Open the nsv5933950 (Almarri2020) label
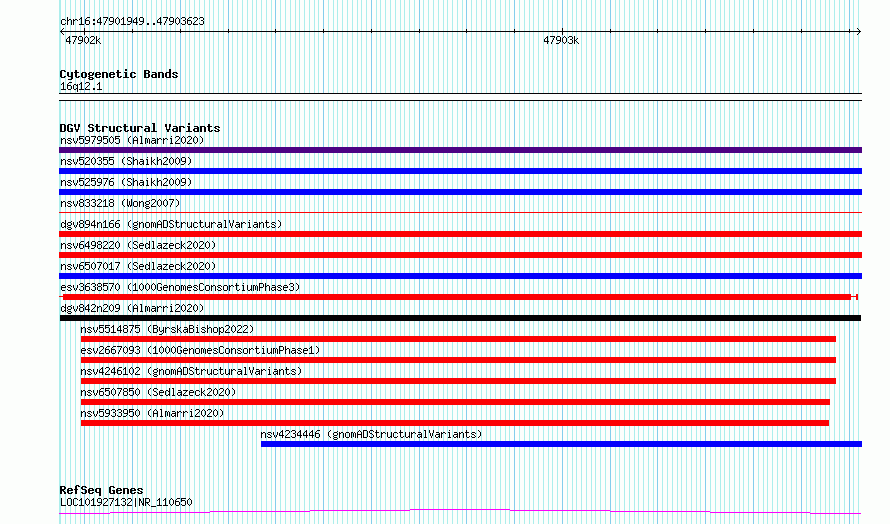The image size is (890, 524). coord(152,413)
